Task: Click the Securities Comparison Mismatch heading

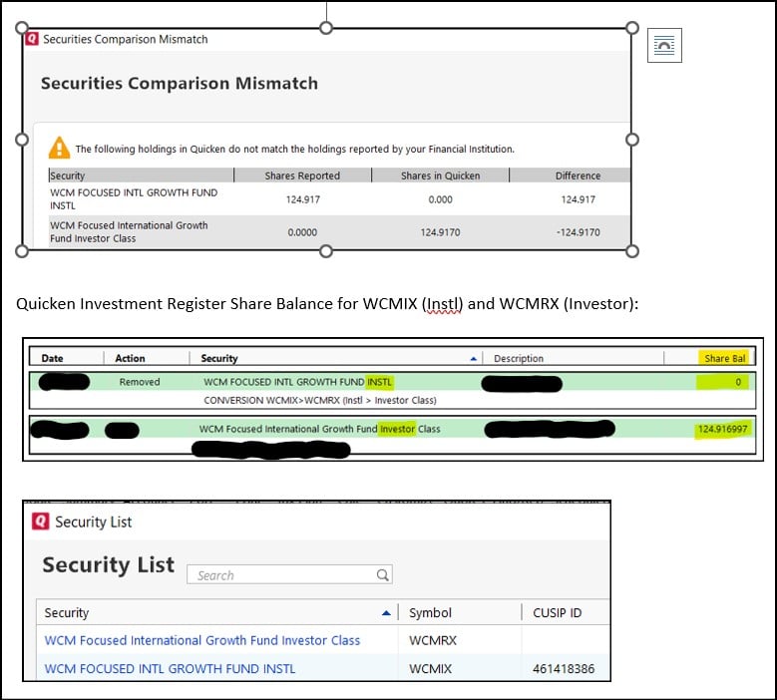Action: 180,83
